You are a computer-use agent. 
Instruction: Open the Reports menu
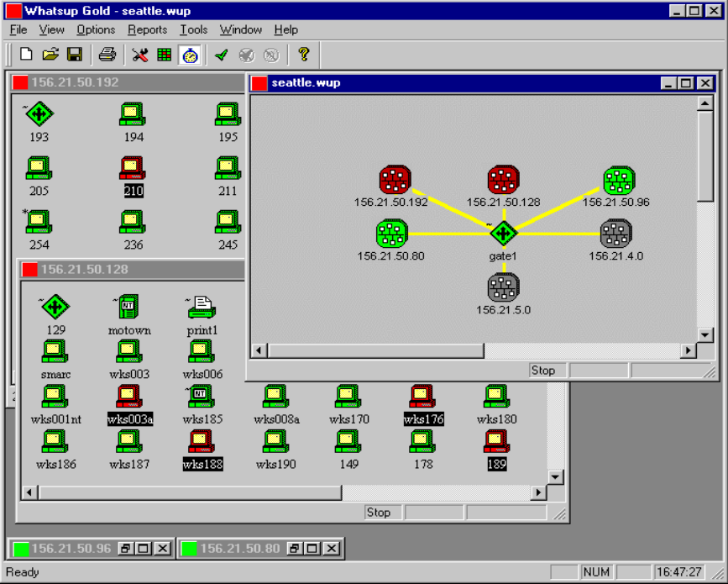pyautogui.click(x=147, y=29)
